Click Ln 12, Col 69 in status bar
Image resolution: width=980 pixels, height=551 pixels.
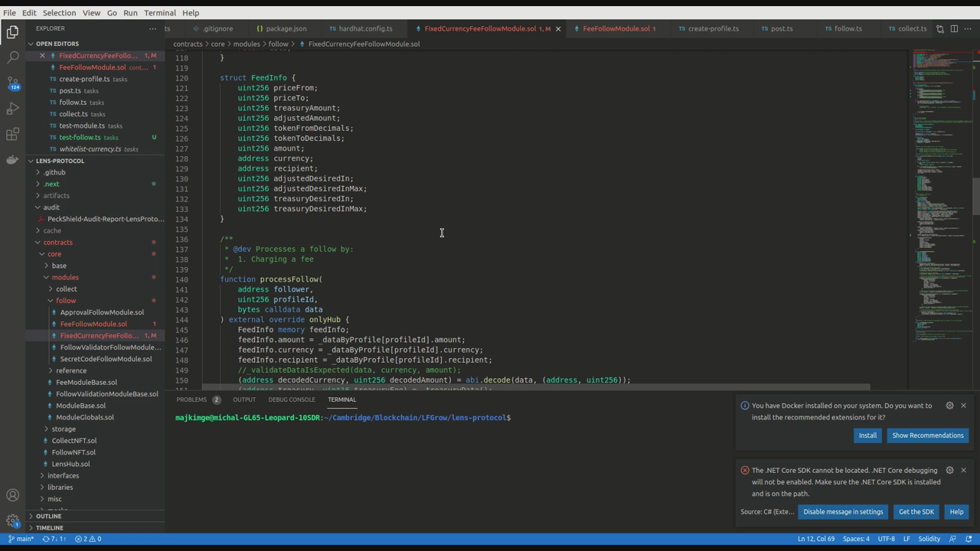point(815,539)
